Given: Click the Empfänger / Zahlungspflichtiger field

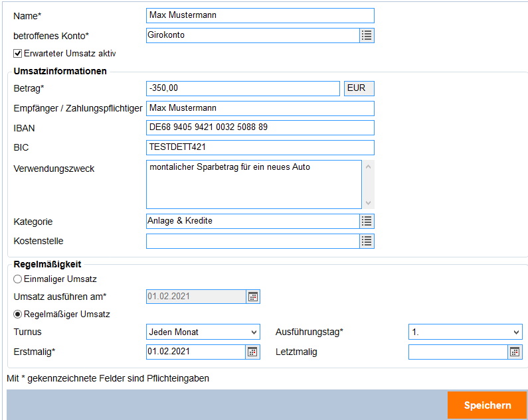Looking at the screenshot, I should click(x=259, y=108).
